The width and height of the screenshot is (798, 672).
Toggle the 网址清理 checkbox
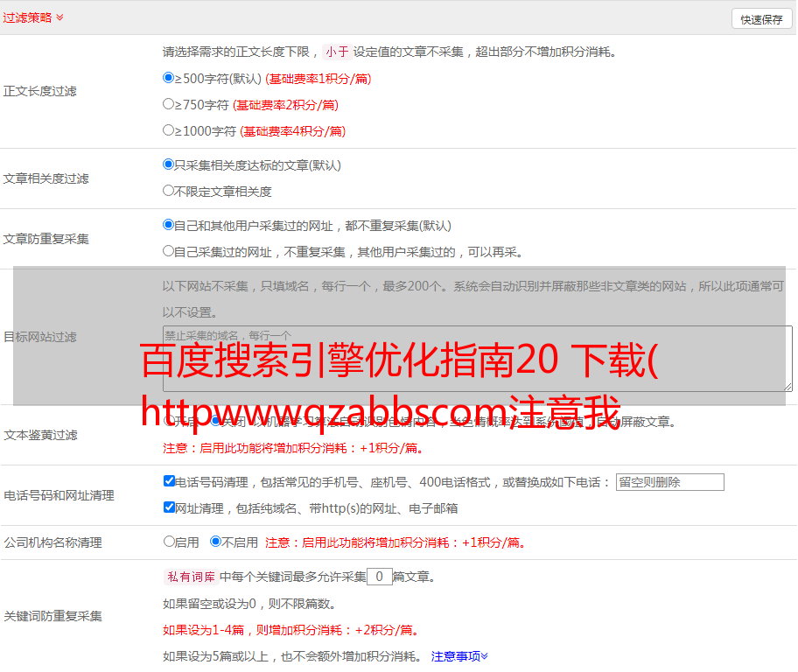click(x=170, y=507)
